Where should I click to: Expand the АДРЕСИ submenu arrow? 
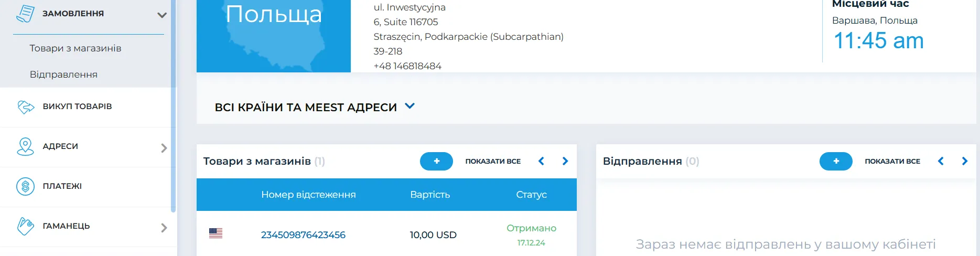click(x=164, y=148)
